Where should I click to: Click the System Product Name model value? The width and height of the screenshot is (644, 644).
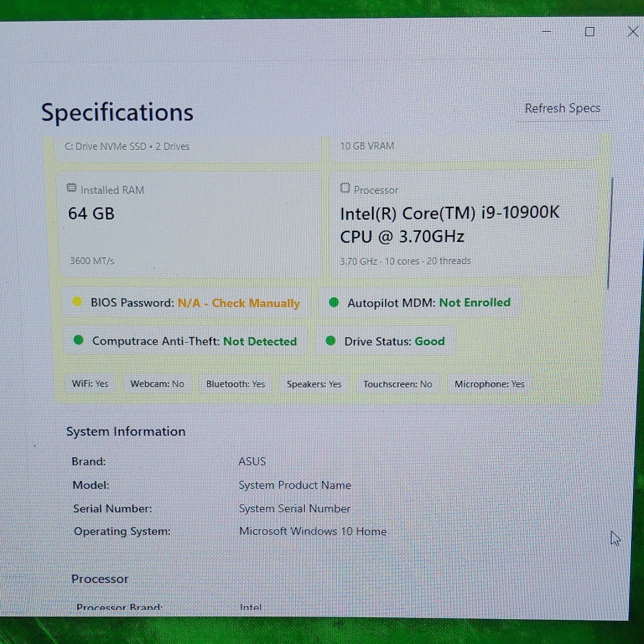click(295, 485)
